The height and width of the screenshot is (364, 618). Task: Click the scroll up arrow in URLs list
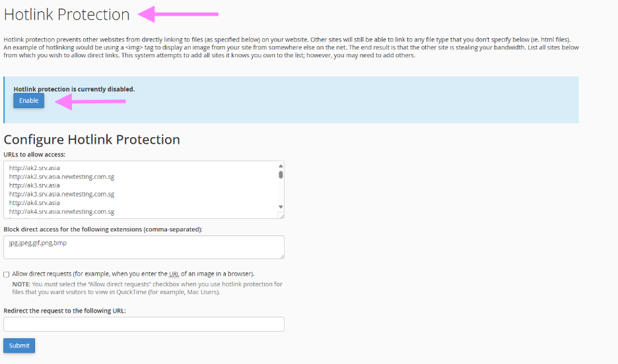coord(281,166)
